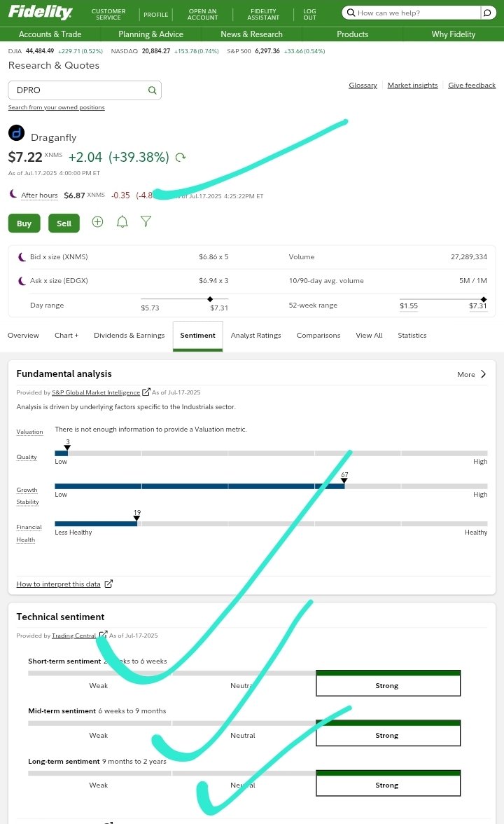Add DPRO to watchlist with plus icon

click(98, 221)
